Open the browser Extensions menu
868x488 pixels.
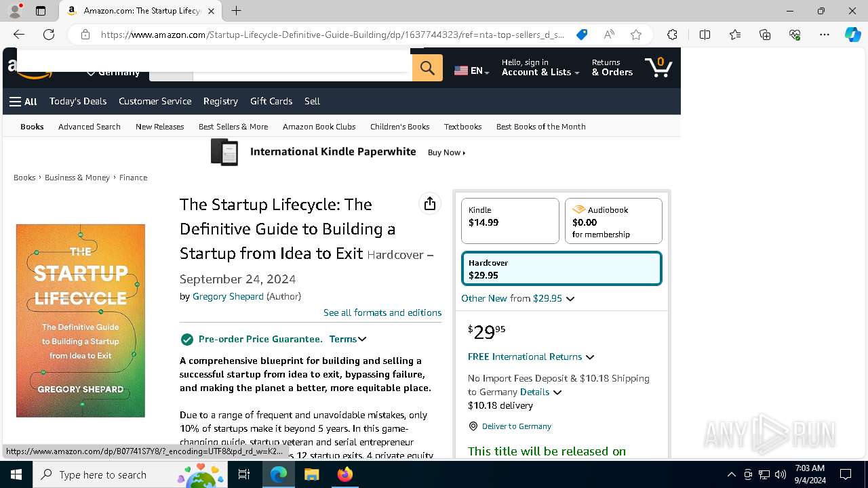[x=672, y=35]
